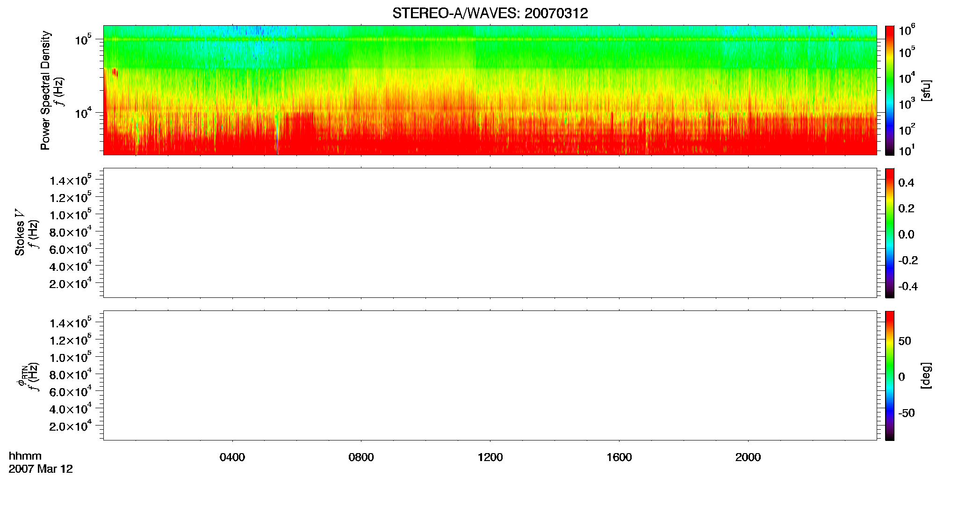This screenshot has height=505, width=980.
Task: Click the 2.0×10^4 frequency tick of the Stokes V panel
Action: [x=71, y=283]
